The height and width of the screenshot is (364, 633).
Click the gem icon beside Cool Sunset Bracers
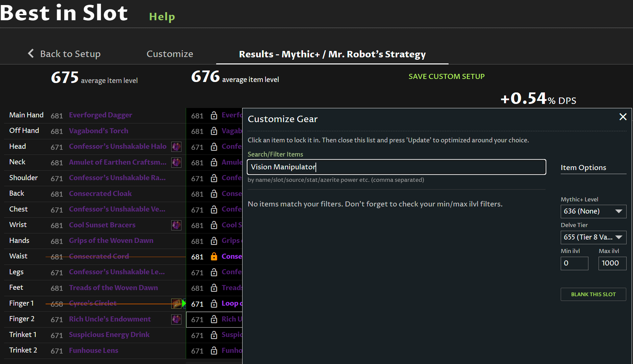coord(176,225)
